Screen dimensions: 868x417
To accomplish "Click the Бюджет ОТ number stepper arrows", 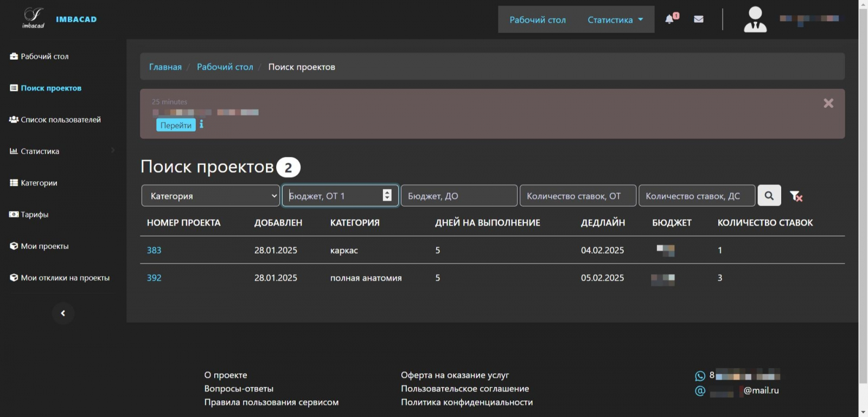I will (387, 195).
